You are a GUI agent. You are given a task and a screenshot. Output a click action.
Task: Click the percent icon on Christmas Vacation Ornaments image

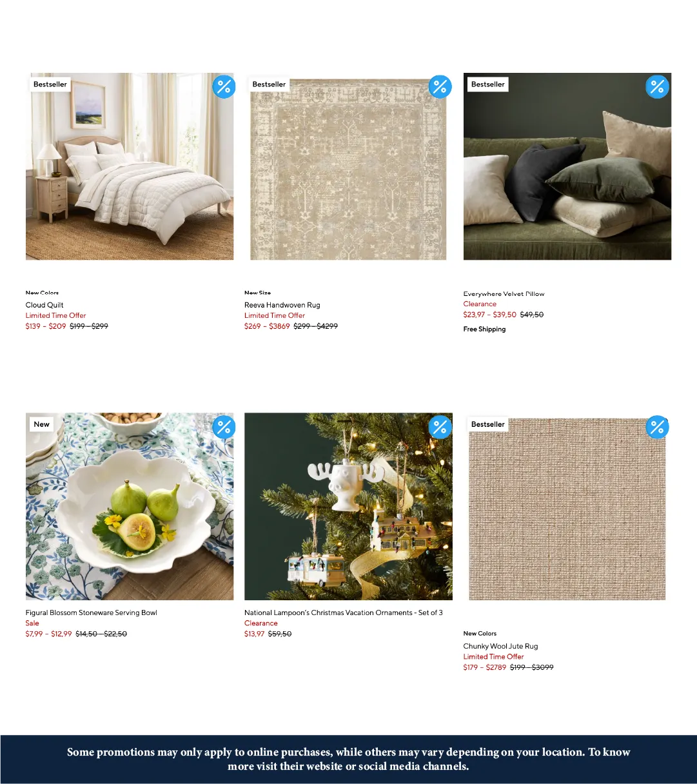pos(440,427)
